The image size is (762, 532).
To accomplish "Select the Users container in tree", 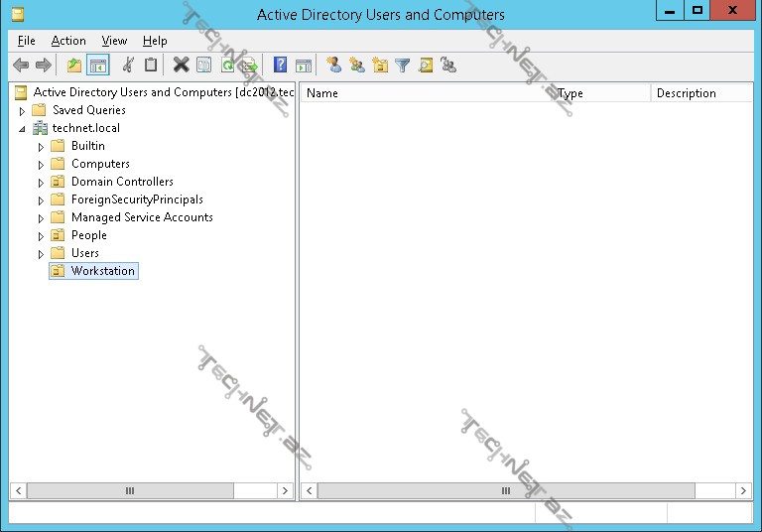I will [x=84, y=253].
